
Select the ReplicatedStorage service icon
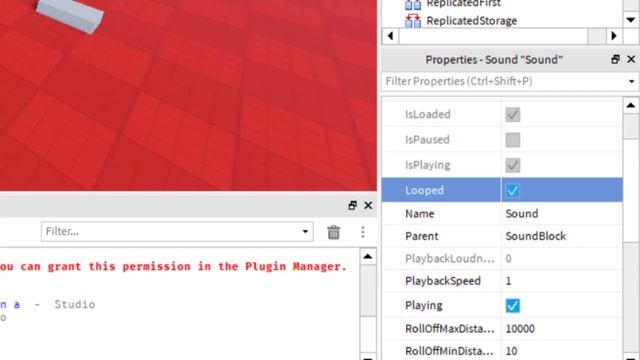click(413, 21)
